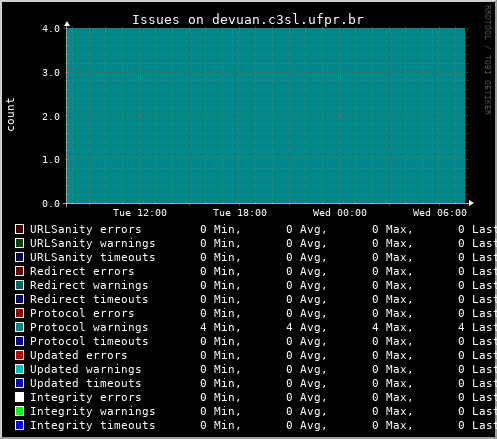
Task: Click the Integrity errors white swatch
Action: point(19,397)
